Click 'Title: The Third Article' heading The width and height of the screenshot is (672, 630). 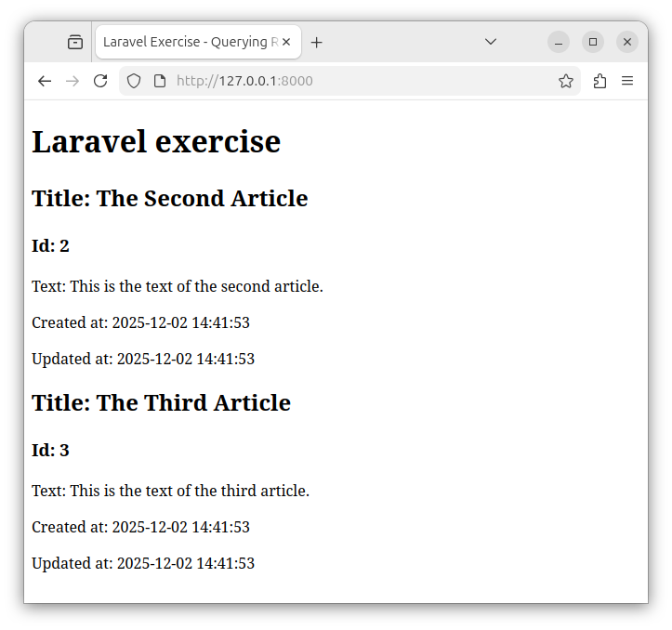point(161,403)
